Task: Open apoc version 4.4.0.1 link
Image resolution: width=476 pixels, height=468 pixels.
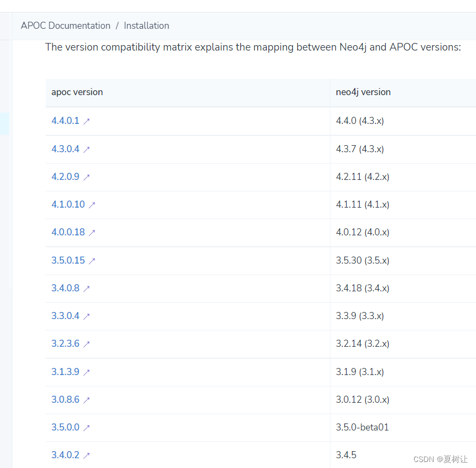Action: (65, 121)
